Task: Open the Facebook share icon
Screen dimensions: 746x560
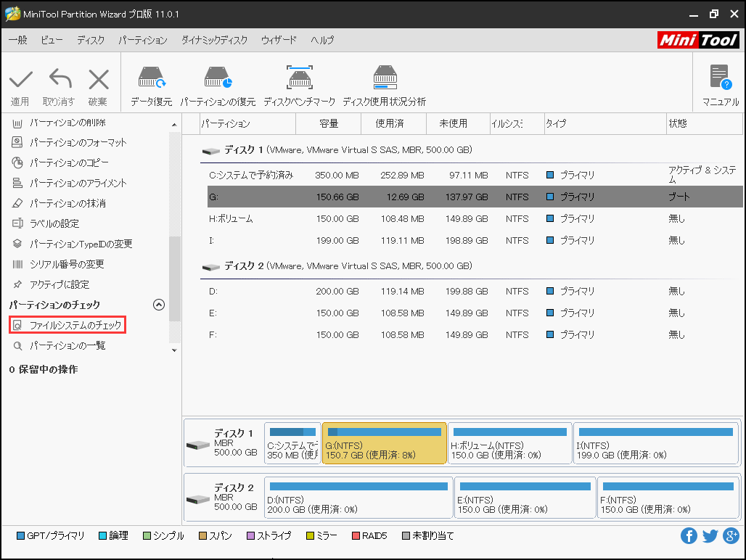Action: pos(689,536)
